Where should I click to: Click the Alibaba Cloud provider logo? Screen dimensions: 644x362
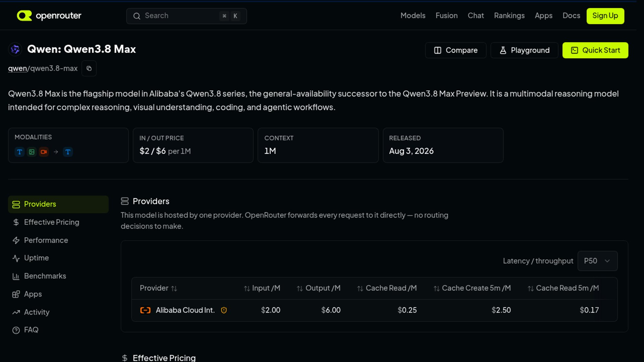[145, 310]
